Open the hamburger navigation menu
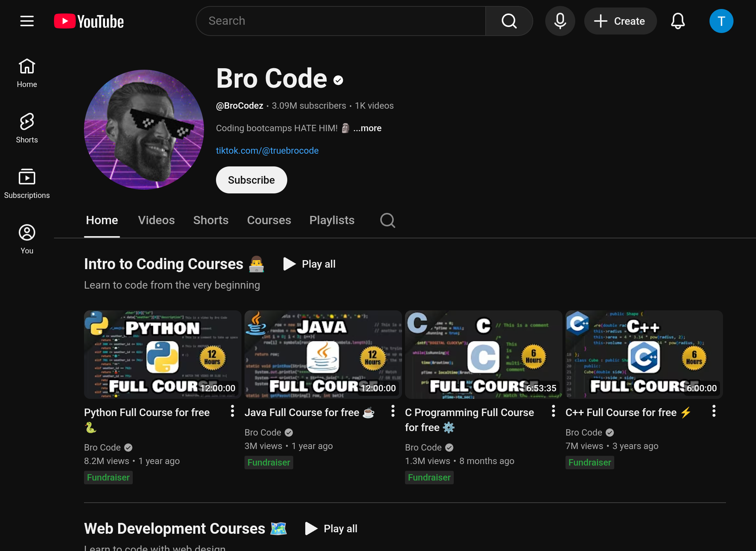The width and height of the screenshot is (756, 551). tap(27, 21)
